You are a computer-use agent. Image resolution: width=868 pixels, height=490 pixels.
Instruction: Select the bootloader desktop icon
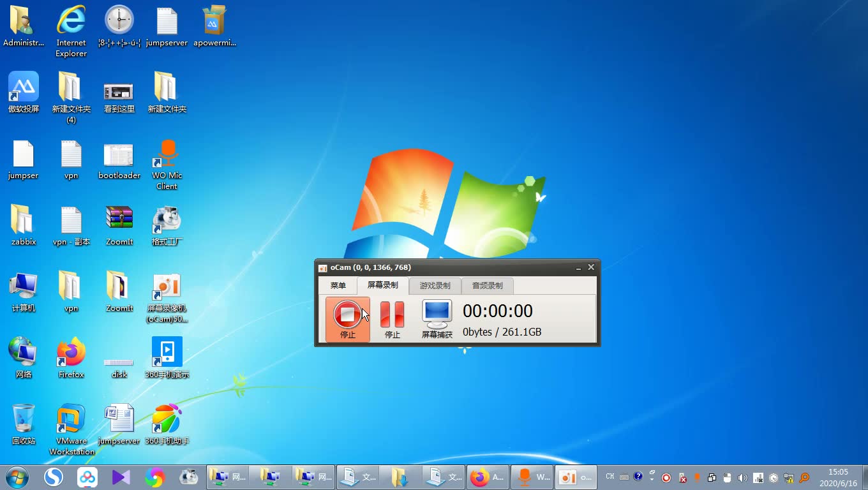pyautogui.click(x=119, y=160)
